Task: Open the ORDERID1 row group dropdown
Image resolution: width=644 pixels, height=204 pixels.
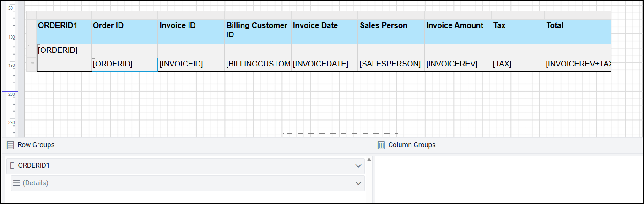Action: [358, 166]
